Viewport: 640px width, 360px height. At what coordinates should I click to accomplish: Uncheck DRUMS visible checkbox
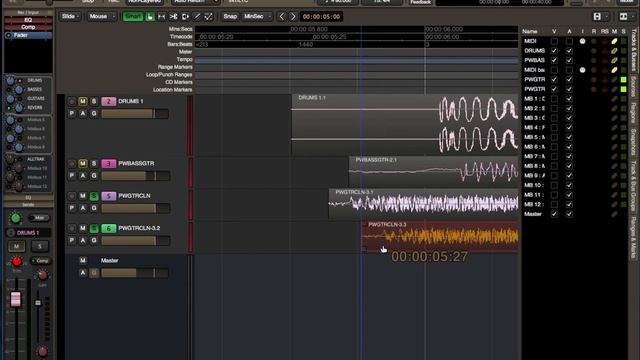[554, 51]
